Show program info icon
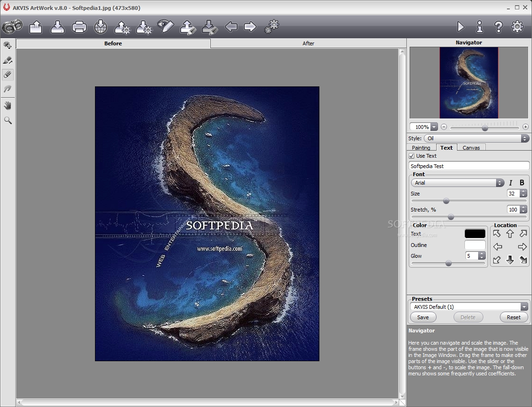 point(480,26)
